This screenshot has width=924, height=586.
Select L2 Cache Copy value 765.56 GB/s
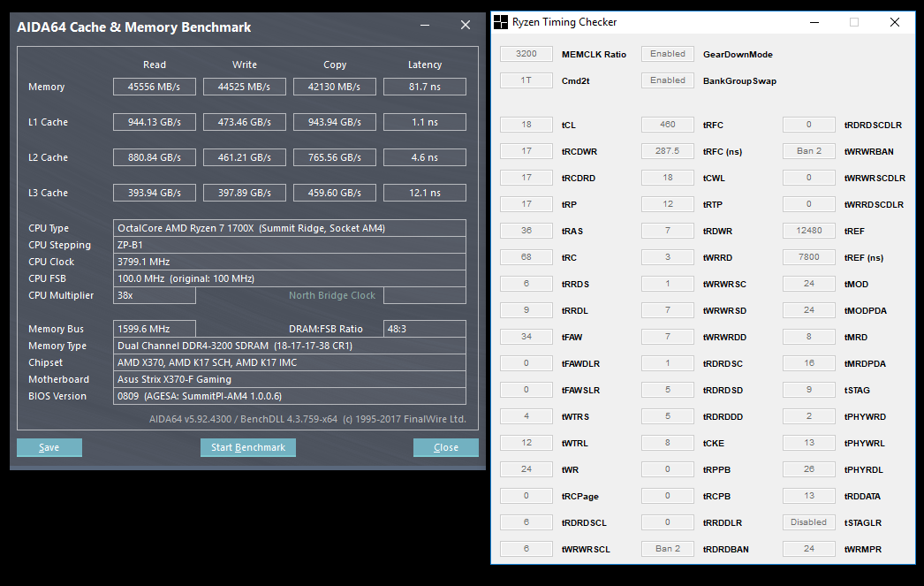pos(335,157)
